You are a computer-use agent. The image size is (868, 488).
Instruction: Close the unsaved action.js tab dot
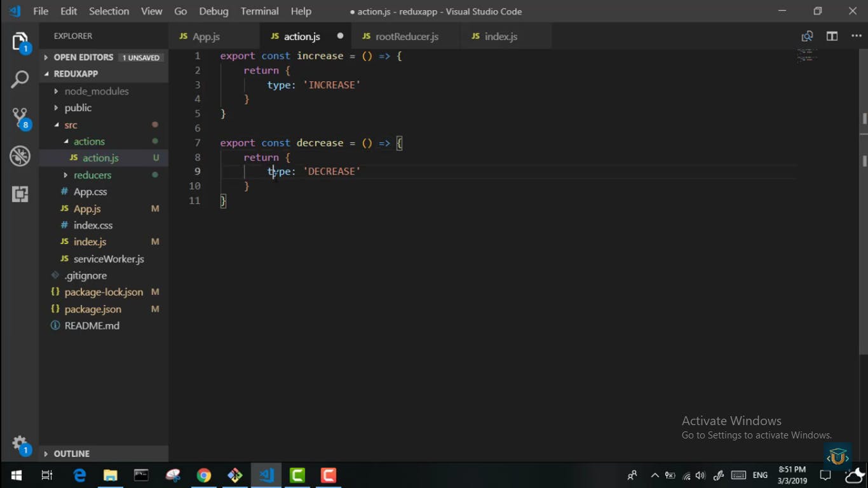(340, 36)
